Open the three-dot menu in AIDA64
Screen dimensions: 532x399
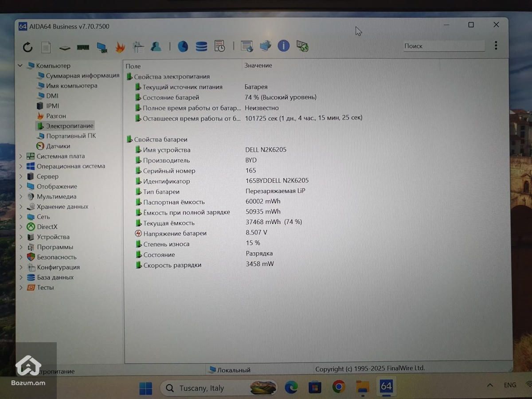click(x=496, y=45)
